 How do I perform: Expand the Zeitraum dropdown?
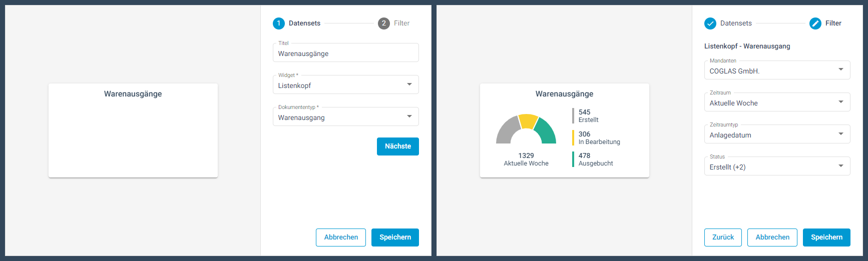[x=777, y=102]
